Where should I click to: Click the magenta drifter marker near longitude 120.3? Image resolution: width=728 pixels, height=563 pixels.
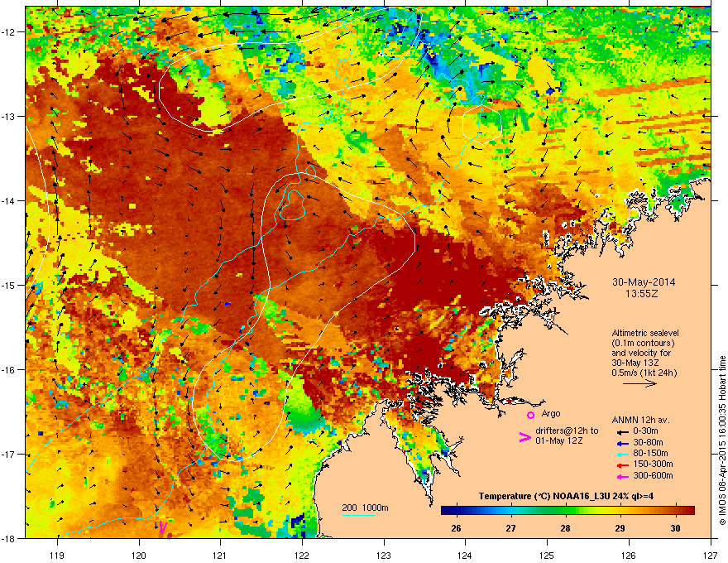pos(162,527)
